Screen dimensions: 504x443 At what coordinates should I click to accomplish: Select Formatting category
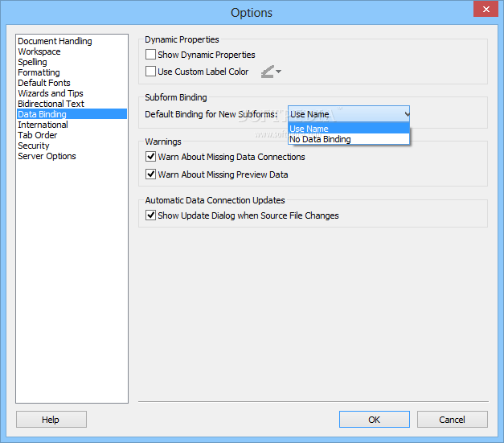click(x=72, y=72)
